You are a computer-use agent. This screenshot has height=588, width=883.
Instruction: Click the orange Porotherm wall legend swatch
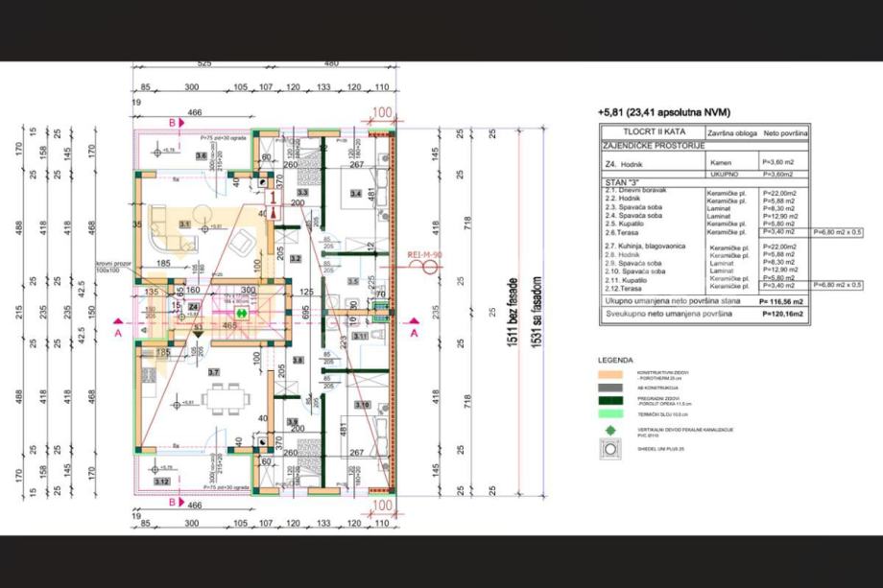tap(610, 372)
